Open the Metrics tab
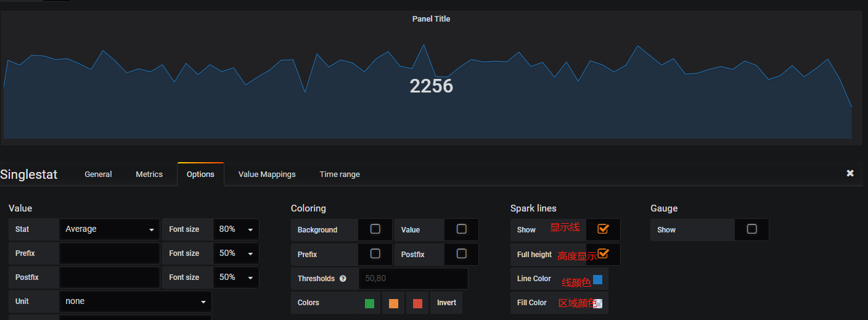This screenshot has height=320, width=868. [x=149, y=174]
